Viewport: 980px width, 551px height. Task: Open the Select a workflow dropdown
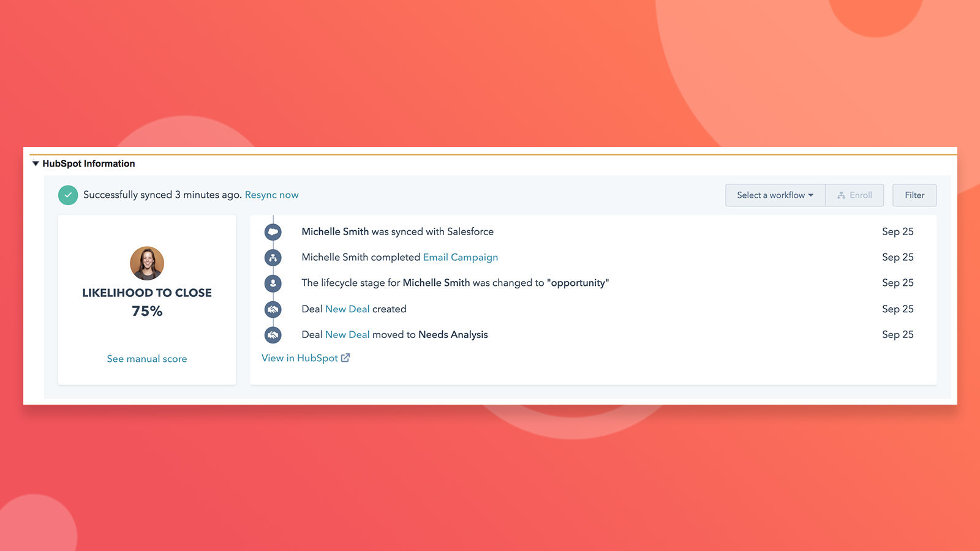(775, 195)
